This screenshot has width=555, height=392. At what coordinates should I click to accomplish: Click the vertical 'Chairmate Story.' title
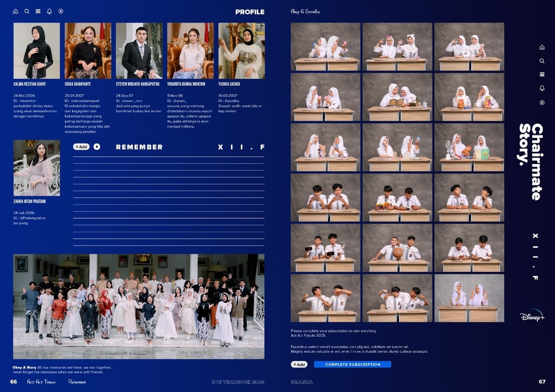coord(530,162)
